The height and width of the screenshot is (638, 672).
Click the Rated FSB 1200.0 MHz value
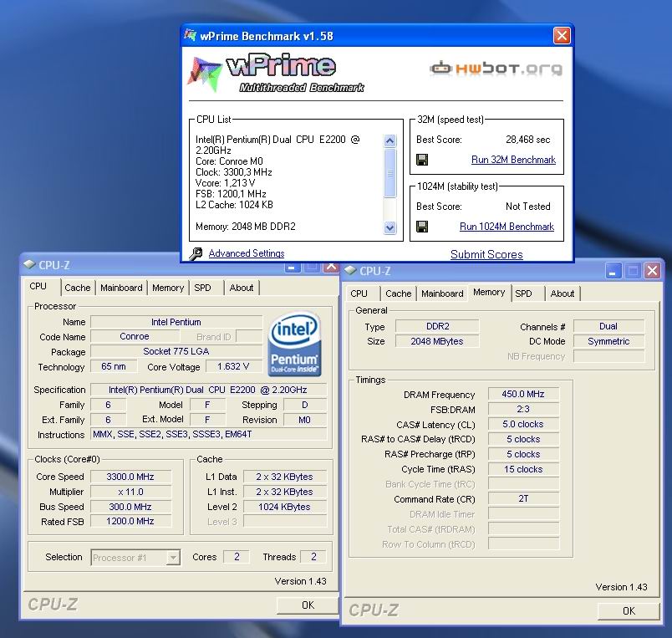130,522
